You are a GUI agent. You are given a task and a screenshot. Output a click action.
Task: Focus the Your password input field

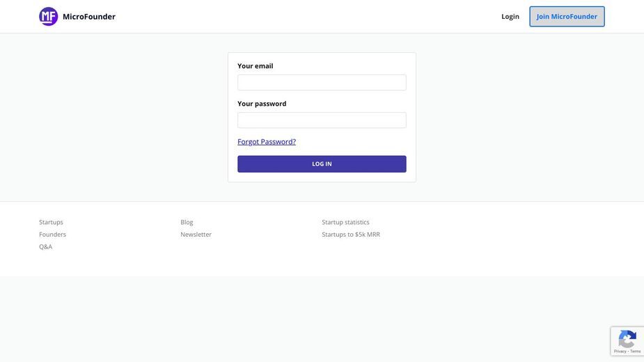[322, 120]
